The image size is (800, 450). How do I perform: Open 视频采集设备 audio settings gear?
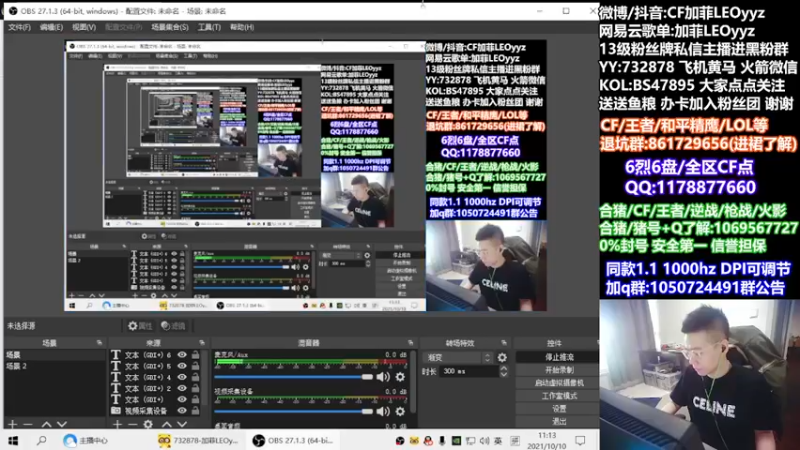tap(401, 411)
